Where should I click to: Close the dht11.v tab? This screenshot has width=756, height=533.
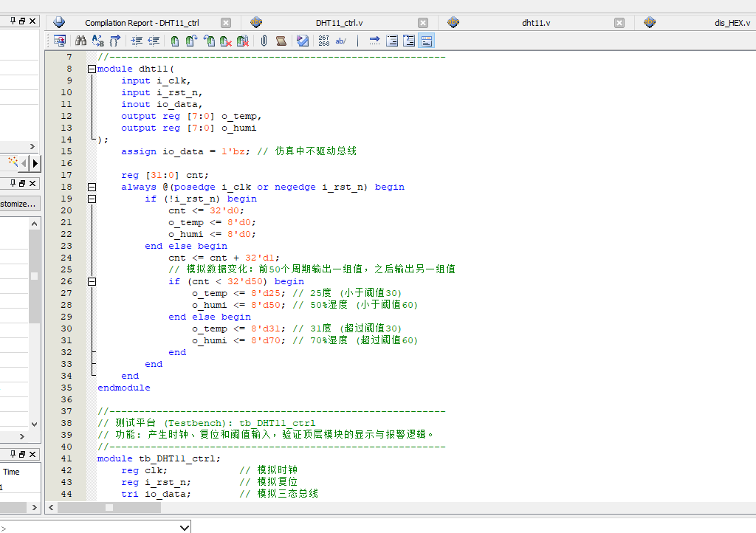[x=619, y=23]
